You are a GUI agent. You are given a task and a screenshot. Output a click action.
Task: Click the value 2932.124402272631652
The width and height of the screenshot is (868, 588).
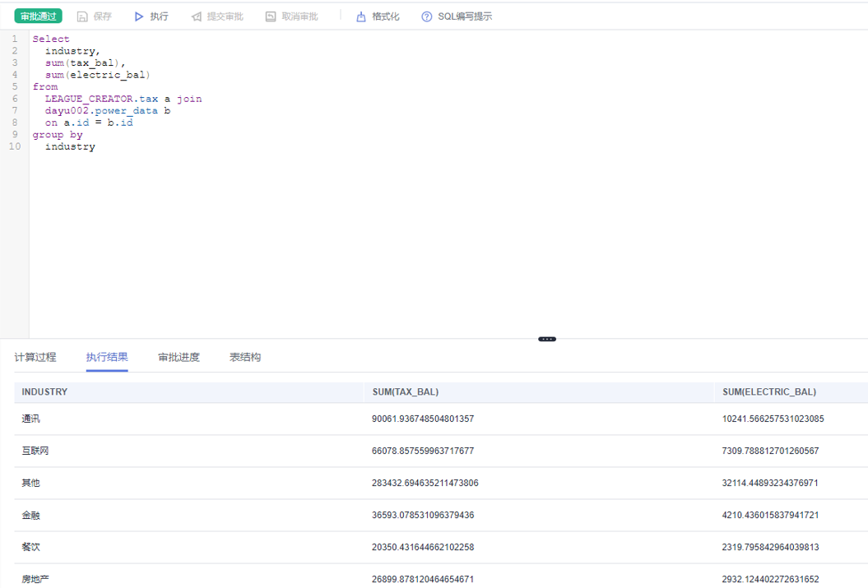(x=771, y=579)
